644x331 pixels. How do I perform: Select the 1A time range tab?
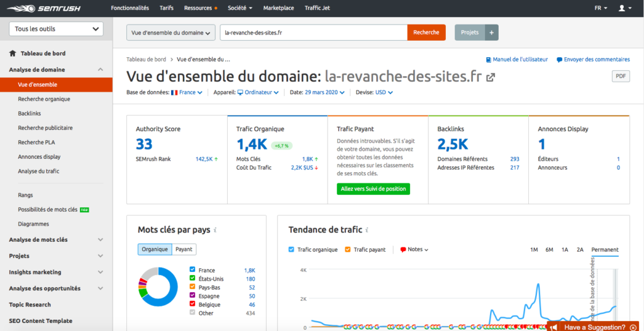pos(565,250)
